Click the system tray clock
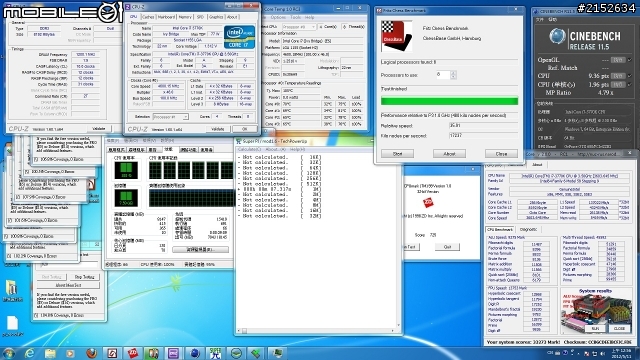 click(622, 353)
